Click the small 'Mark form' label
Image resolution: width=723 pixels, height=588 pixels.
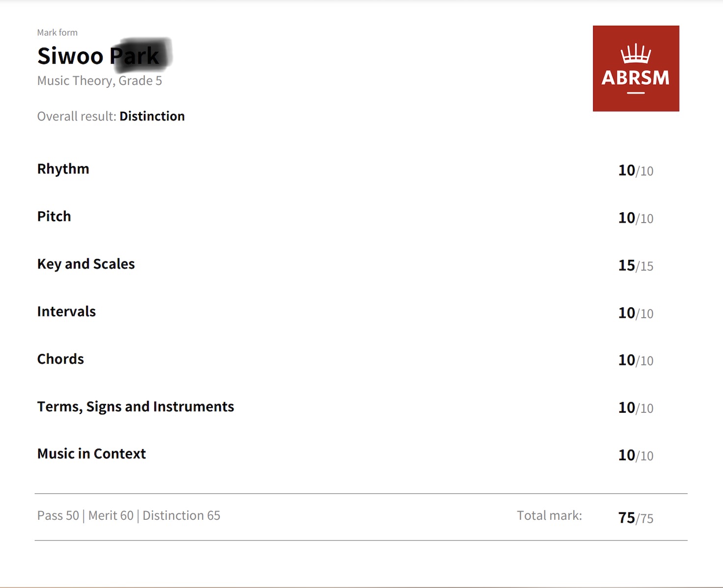tap(57, 32)
